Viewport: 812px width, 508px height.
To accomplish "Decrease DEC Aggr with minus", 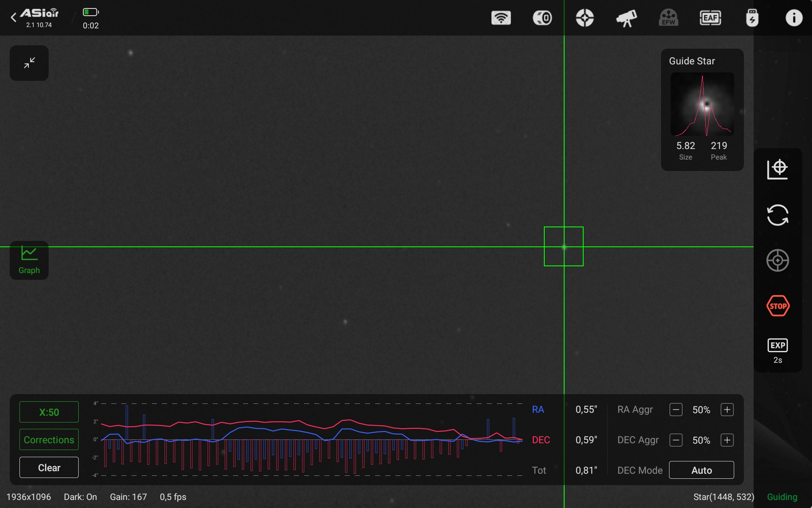I will point(676,440).
